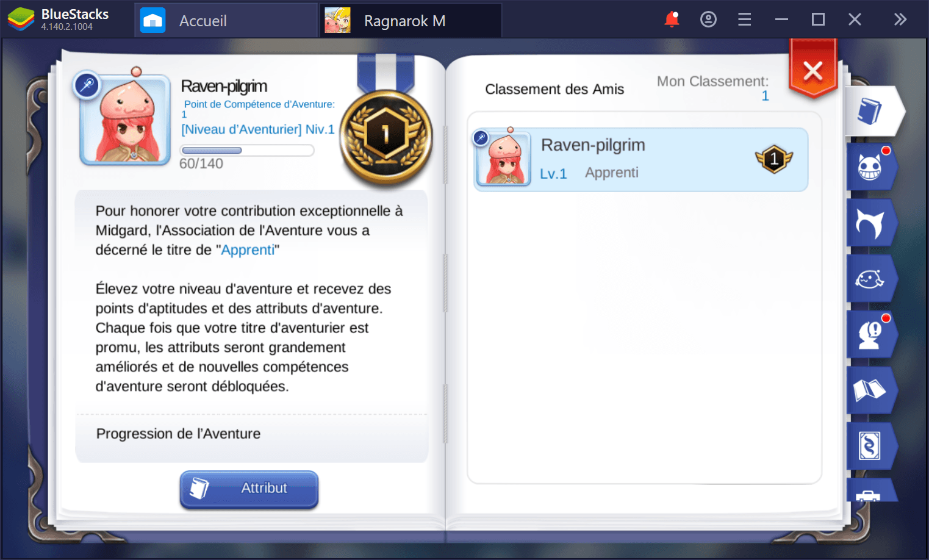Open the card collection tab
Screen dimensions: 929x560
(x=870, y=446)
